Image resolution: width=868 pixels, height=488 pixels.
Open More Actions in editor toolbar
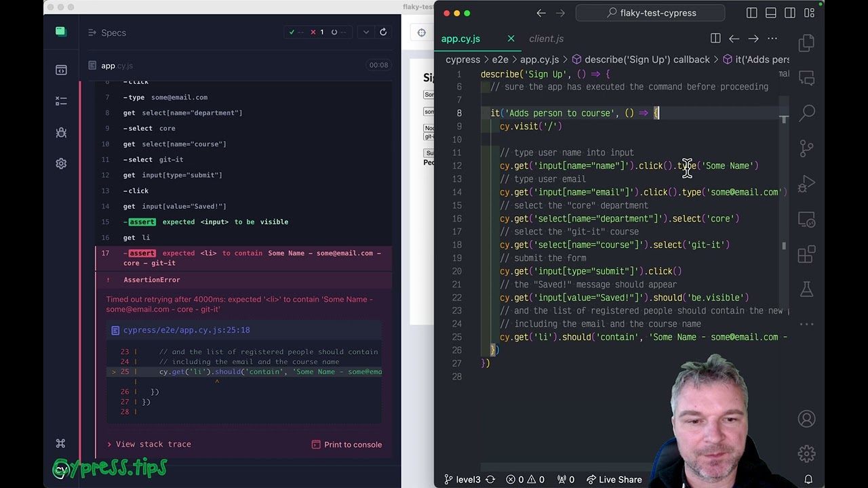pos(772,39)
